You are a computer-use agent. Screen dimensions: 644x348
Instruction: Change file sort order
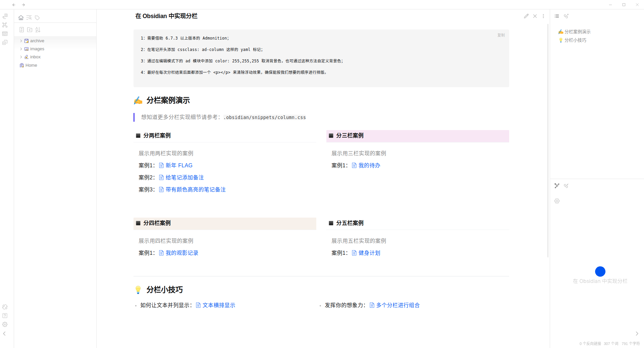coord(38,30)
